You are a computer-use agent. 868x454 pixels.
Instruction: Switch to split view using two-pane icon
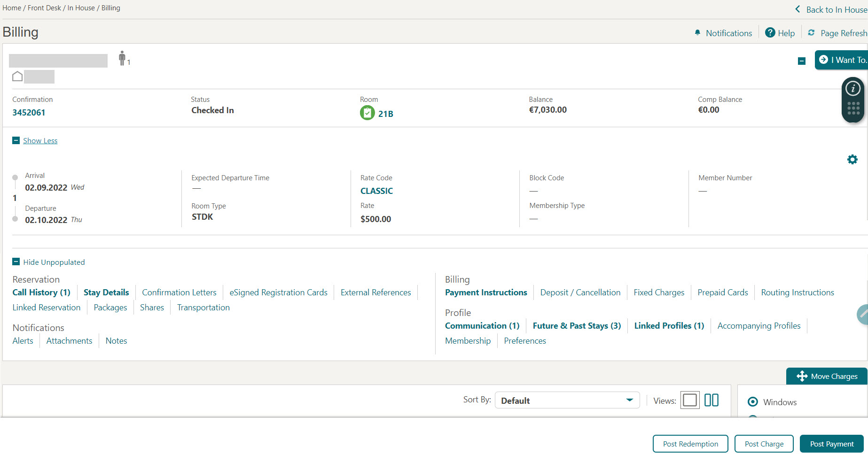coord(711,400)
